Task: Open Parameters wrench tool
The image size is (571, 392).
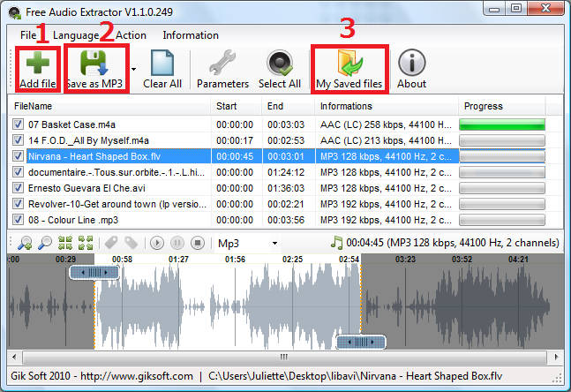Action: pos(222,63)
